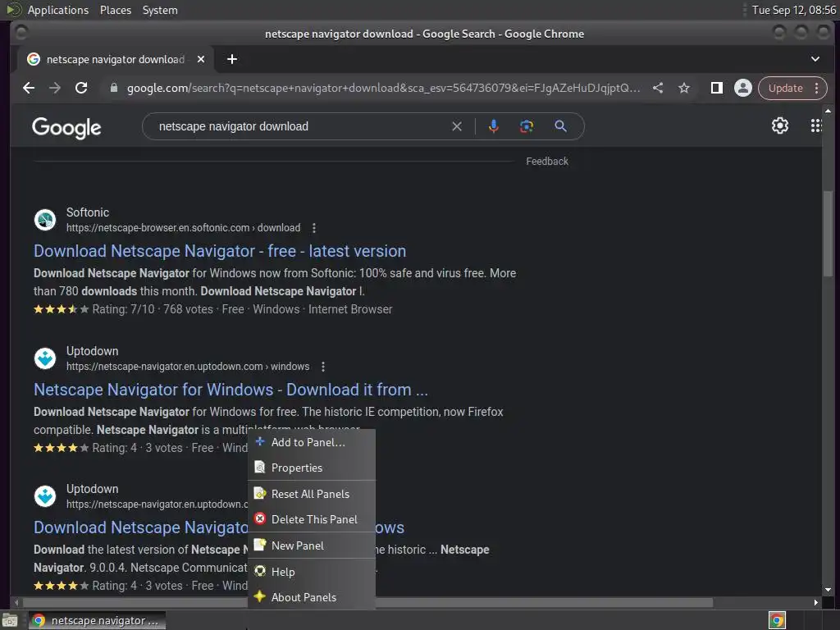Search by image with Google Lens
Screen dimensions: 840x630
(x=527, y=126)
